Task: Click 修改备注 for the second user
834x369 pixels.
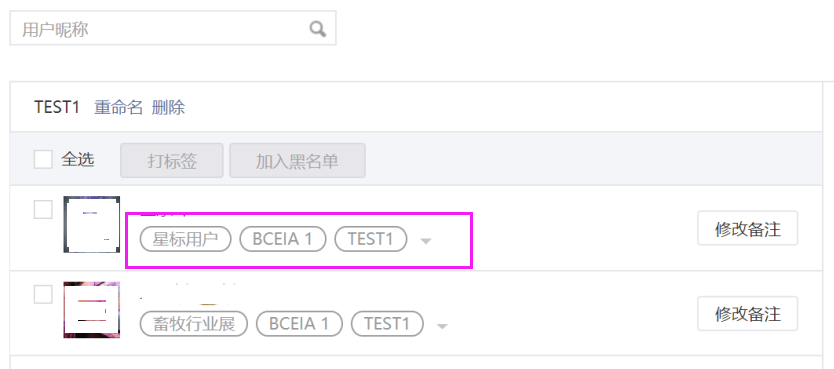Action: (747, 314)
